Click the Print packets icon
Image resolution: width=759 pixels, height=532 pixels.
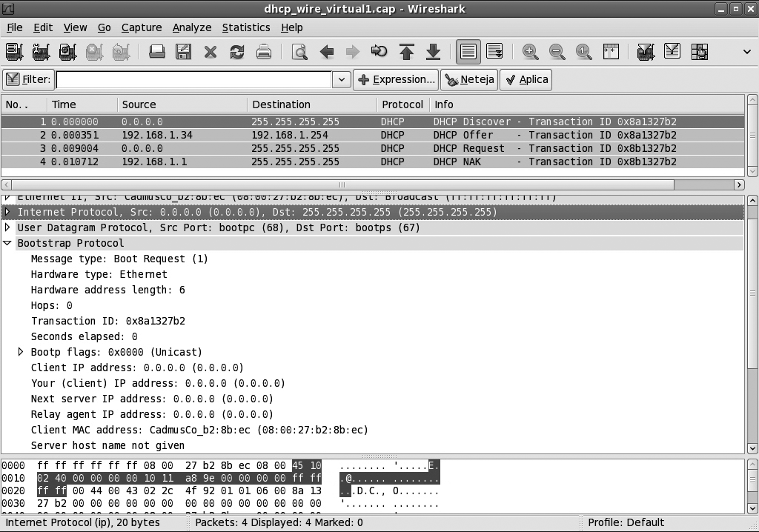[264, 52]
